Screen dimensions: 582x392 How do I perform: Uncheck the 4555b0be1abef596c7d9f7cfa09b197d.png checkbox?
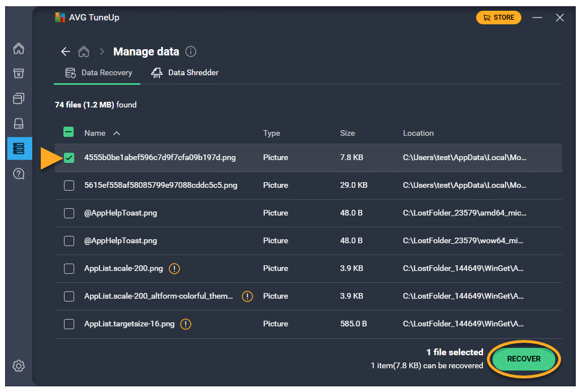(x=69, y=158)
